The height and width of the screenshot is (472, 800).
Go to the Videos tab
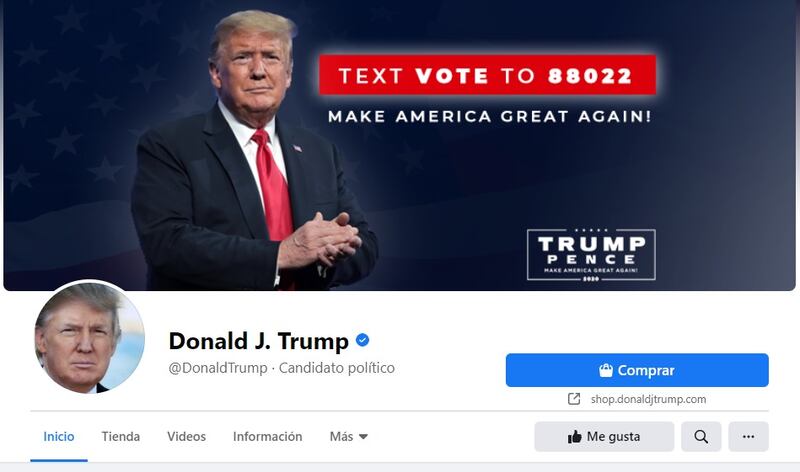(x=186, y=437)
